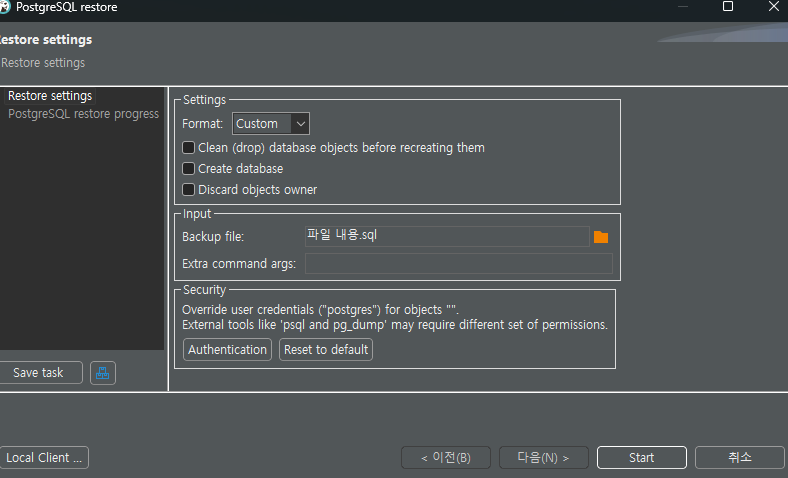Click the Backup file label
This screenshot has width=788, height=478.
[x=213, y=237]
